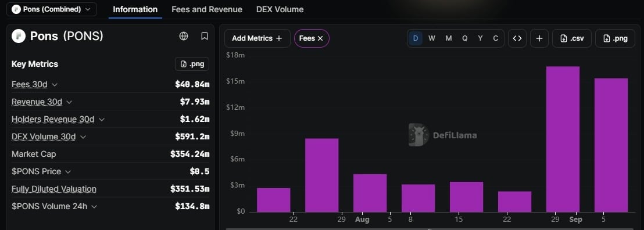This screenshot has height=230, width=644.
Task: Download chart image as .png
Action: 615,38
